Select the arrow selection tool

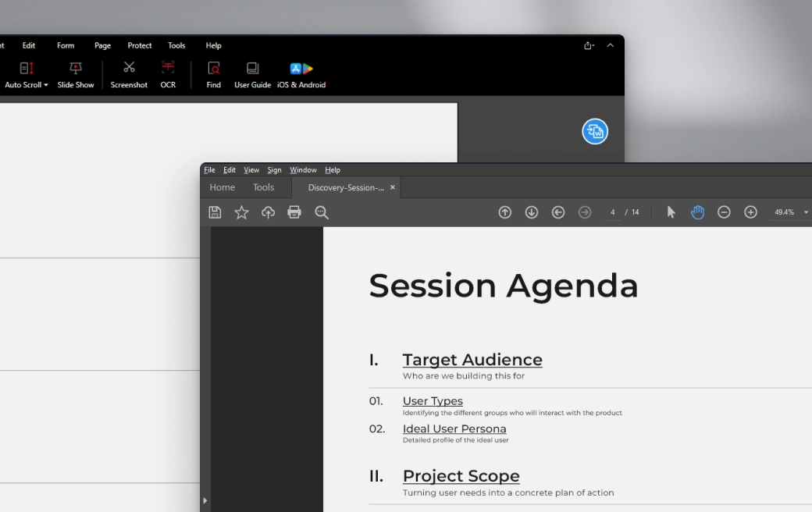tap(671, 212)
